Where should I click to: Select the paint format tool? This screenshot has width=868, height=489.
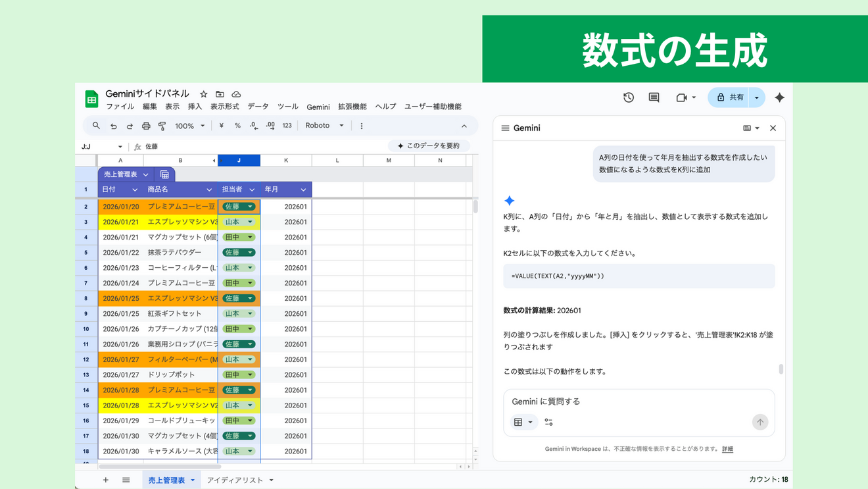pos(162,126)
